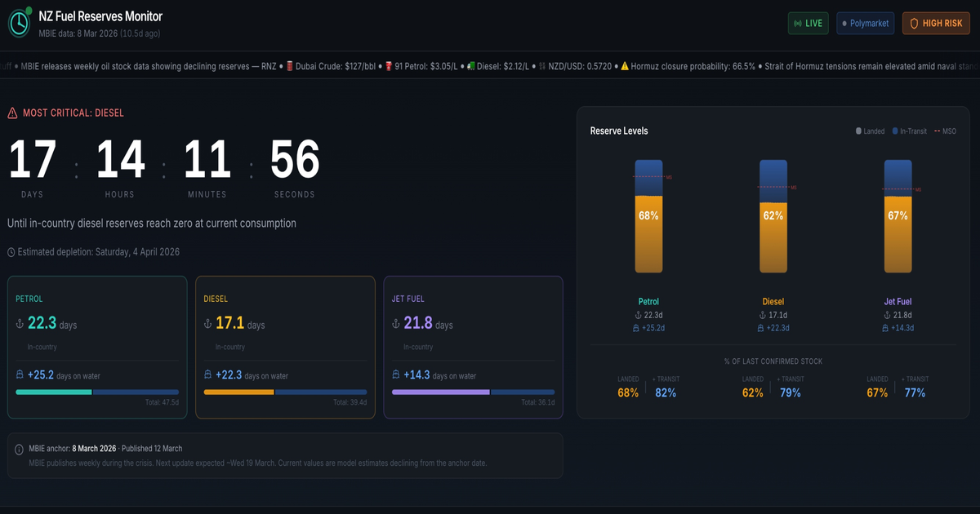This screenshot has height=514, width=980.
Task: Click the Diesel in-country progress bar
Action: tap(238, 392)
